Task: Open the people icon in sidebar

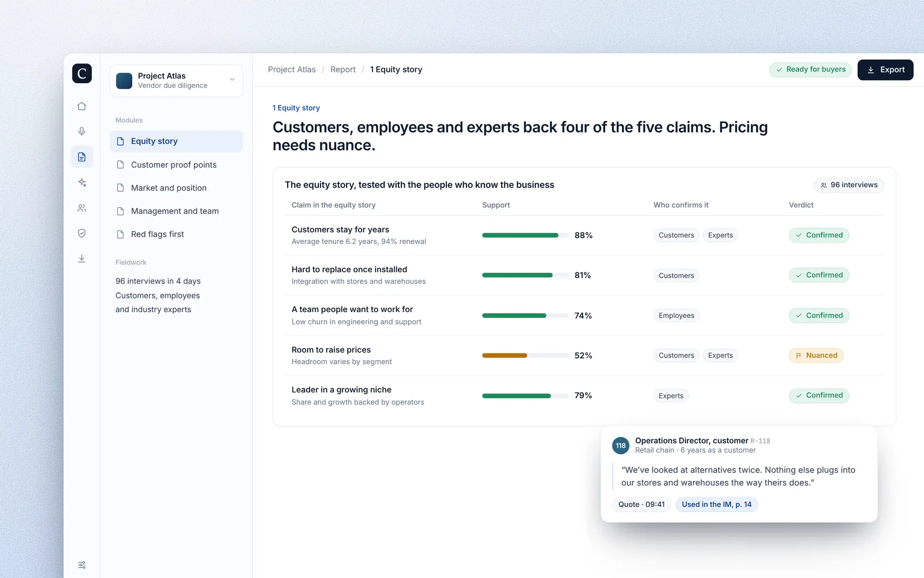Action: pyautogui.click(x=82, y=208)
